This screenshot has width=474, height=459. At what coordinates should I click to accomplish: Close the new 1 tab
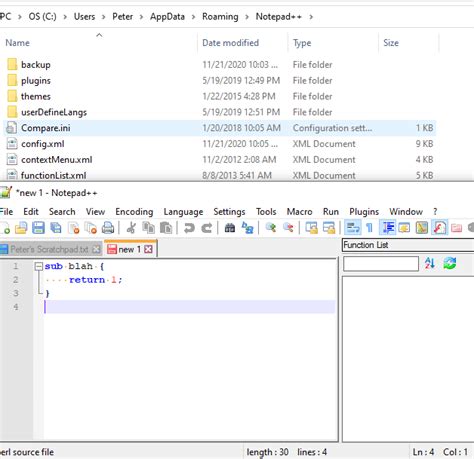pyautogui.click(x=149, y=249)
